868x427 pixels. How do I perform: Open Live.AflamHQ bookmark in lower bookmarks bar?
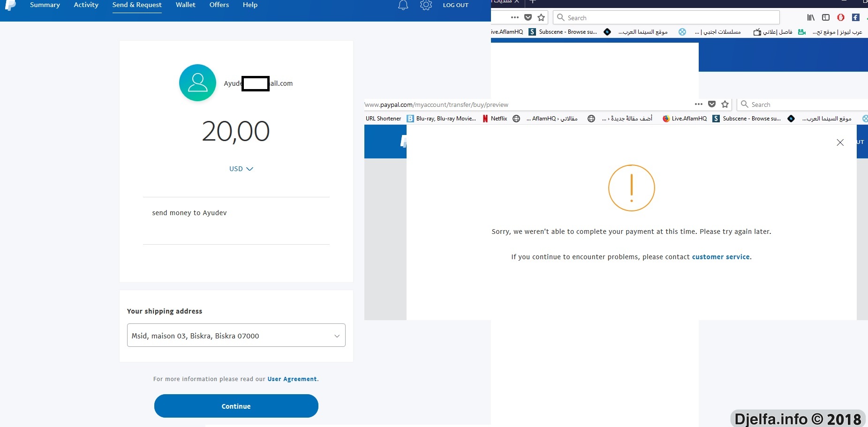pyautogui.click(x=685, y=119)
